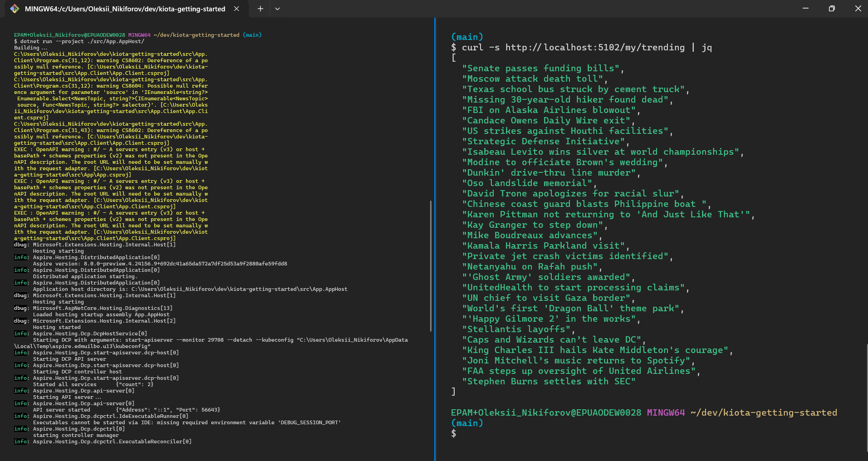Click the "Moscow attack death toll" line

click(x=535, y=78)
